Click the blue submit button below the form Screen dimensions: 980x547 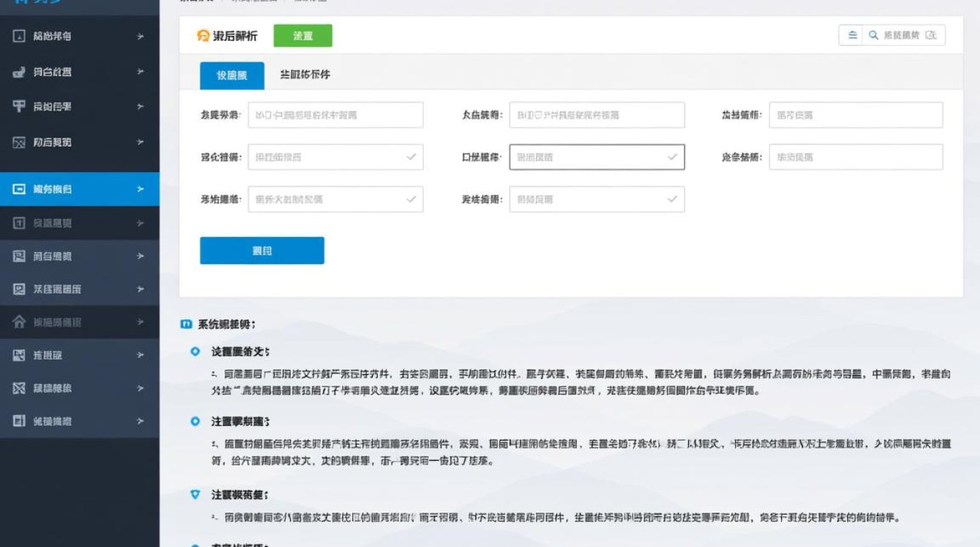[x=262, y=249]
